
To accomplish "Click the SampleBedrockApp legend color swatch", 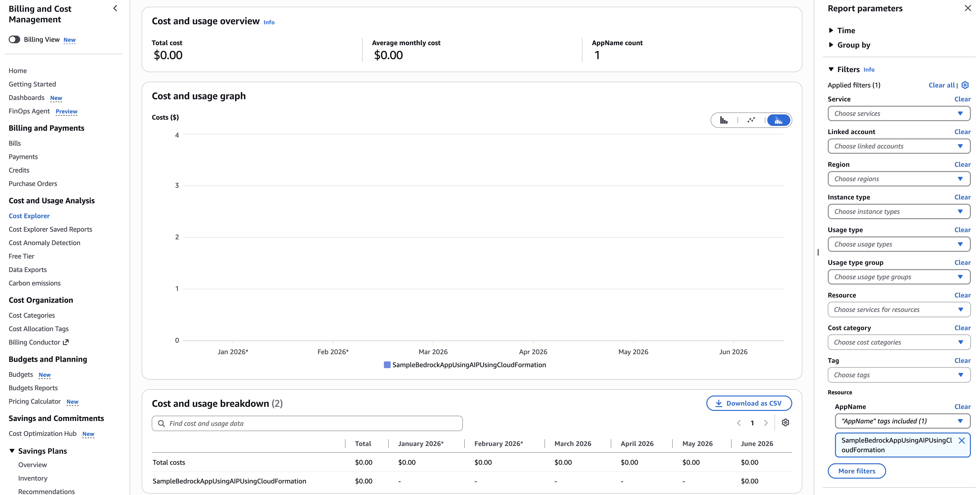I will point(387,365).
